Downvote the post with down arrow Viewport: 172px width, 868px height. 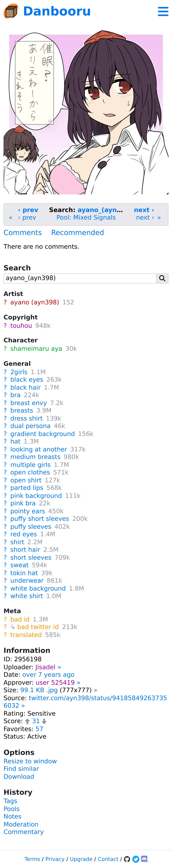point(44,721)
